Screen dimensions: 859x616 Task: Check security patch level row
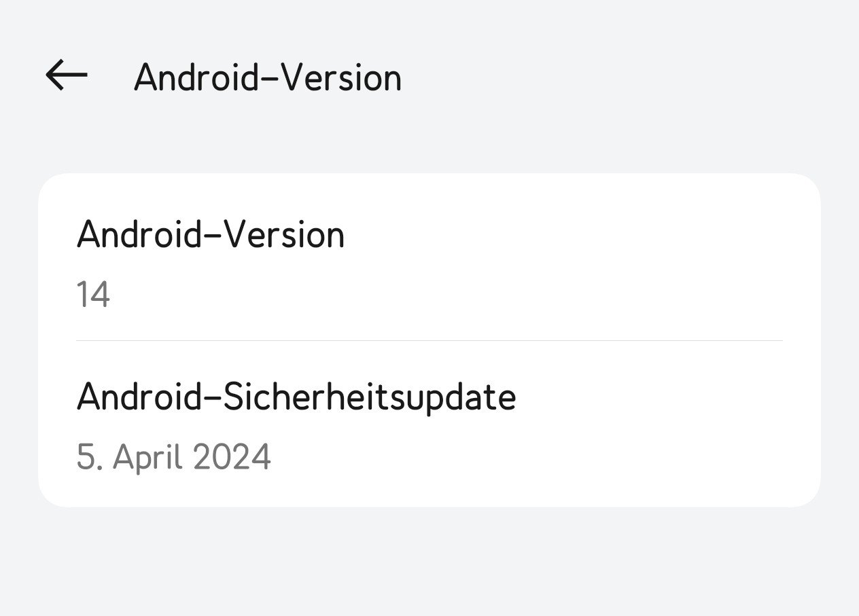[x=429, y=424]
